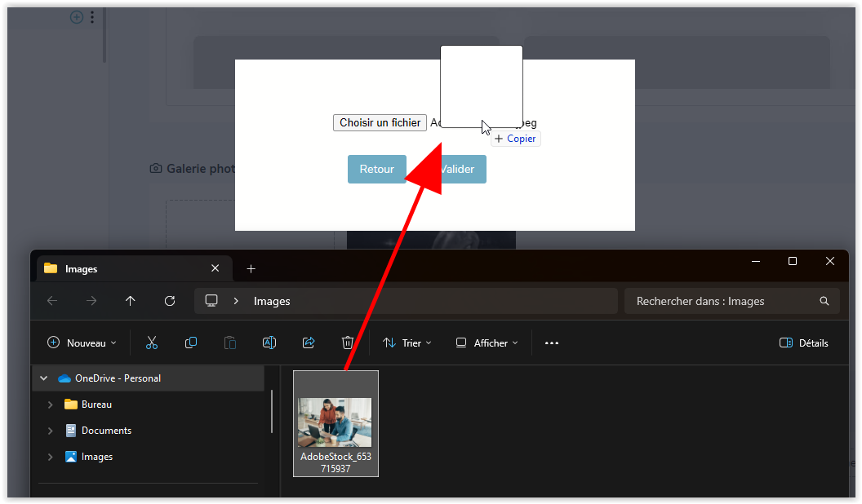The height and width of the screenshot is (504, 862).
Task: Toggle the Détails pane
Action: (804, 343)
